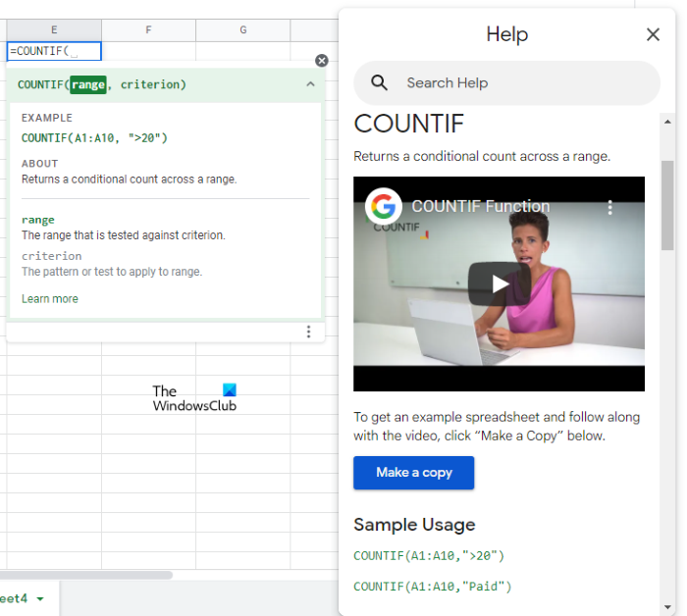Open the sheet tab dropdown arrow
This screenshot has height=616, width=687.
click(x=40, y=598)
